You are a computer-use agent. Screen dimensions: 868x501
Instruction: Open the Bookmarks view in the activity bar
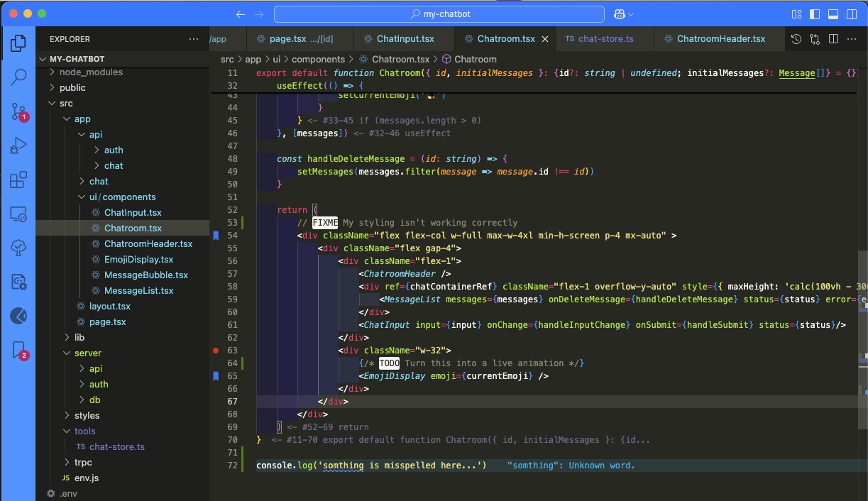coord(18,350)
